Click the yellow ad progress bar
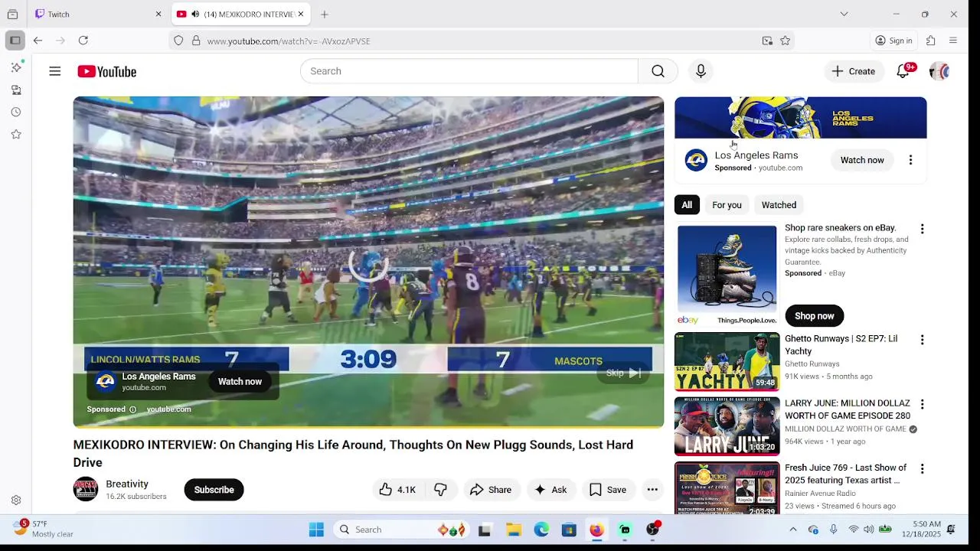The width and height of the screenshot is (980, 551). tap(368, 425)
